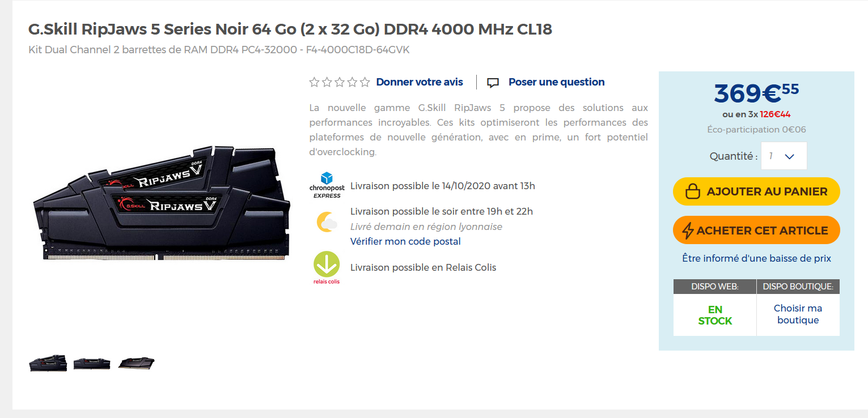This screenshot has height=418, width=868.
Task: Click the third rating star
Action: (x=340, y=82)
